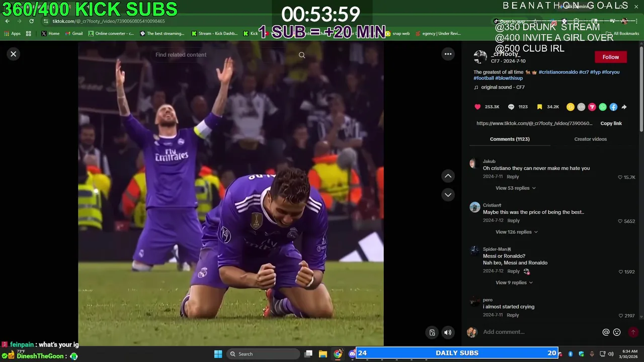Open Jakub's profile avatar
This screenshot has width=644, height=362.
point(472,163)
